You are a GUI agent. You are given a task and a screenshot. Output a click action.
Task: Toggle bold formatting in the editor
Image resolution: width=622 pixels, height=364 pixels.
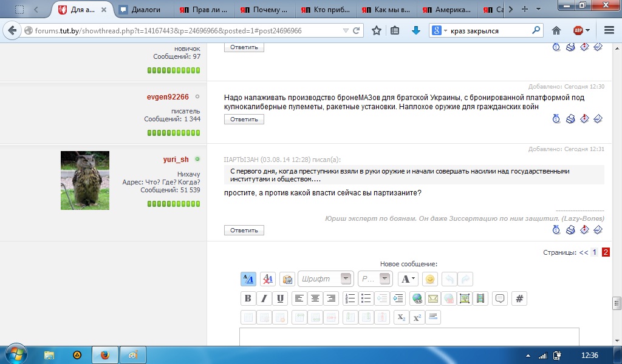pos(248,298)
